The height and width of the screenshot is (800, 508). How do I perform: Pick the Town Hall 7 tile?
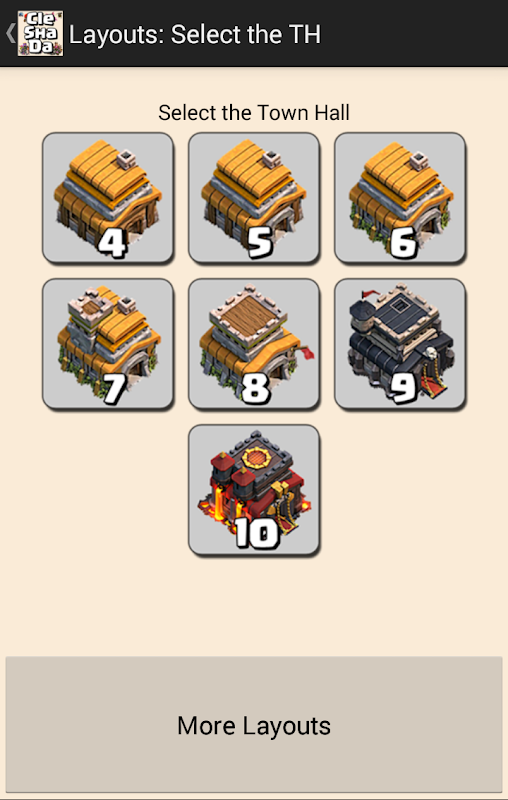click(x=108, y=344)
